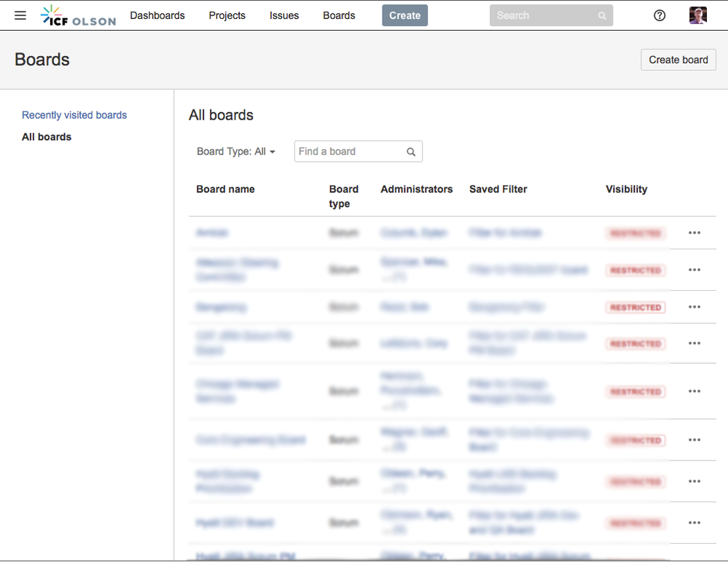The image size is (728, 562).
Task: Open the Projects menu
Action: (227, 15)
